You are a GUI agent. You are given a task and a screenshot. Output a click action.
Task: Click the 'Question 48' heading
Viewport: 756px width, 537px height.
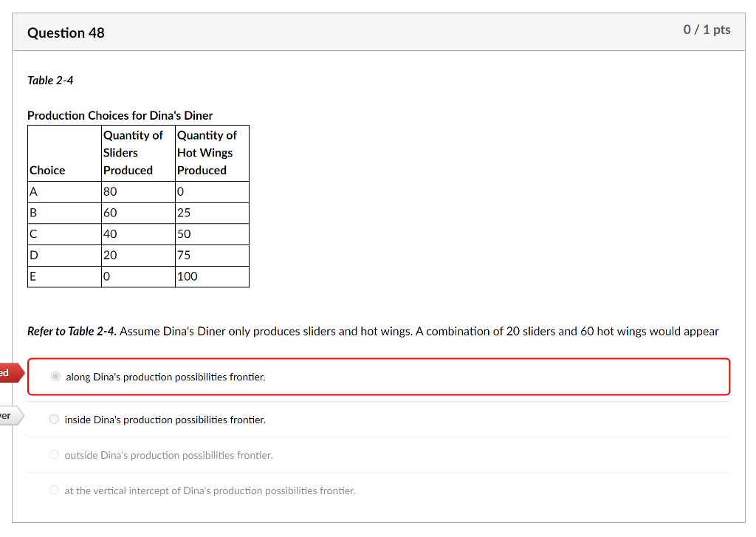click(66, 33)
